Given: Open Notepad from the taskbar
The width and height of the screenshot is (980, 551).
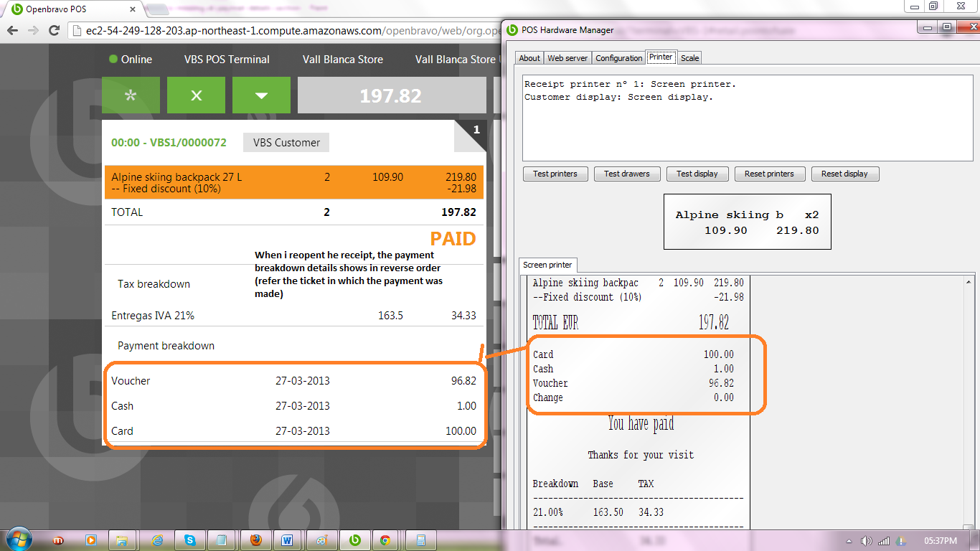Looking at the screenshot, I should pyautogui.click(x=222, y=540).
